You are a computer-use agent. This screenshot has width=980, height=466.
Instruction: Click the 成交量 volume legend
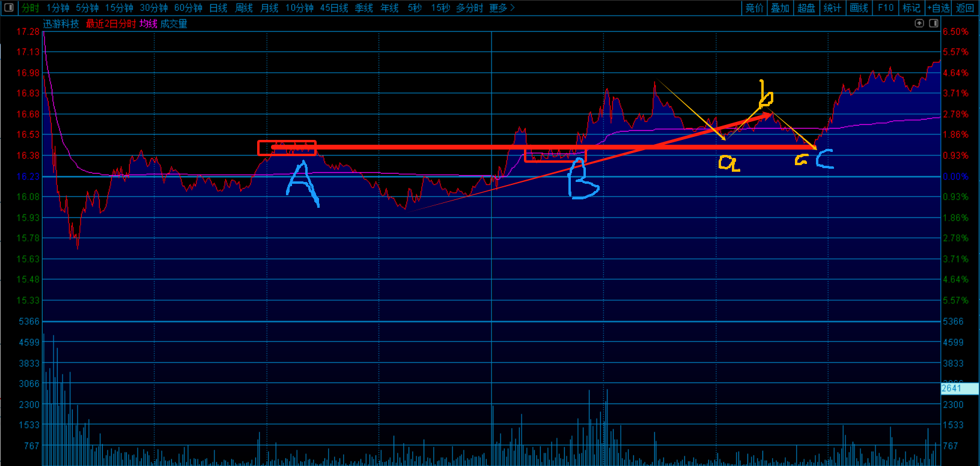click(x=174, y=24)
